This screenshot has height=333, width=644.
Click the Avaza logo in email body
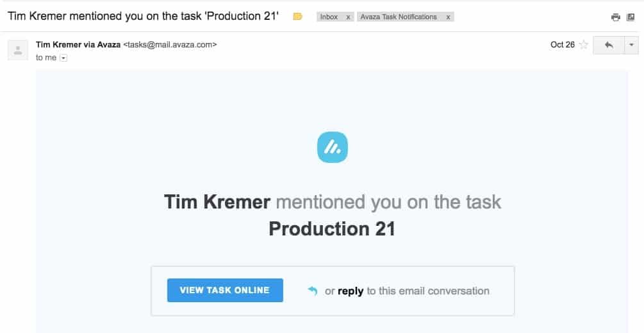[x=332, y=148]
